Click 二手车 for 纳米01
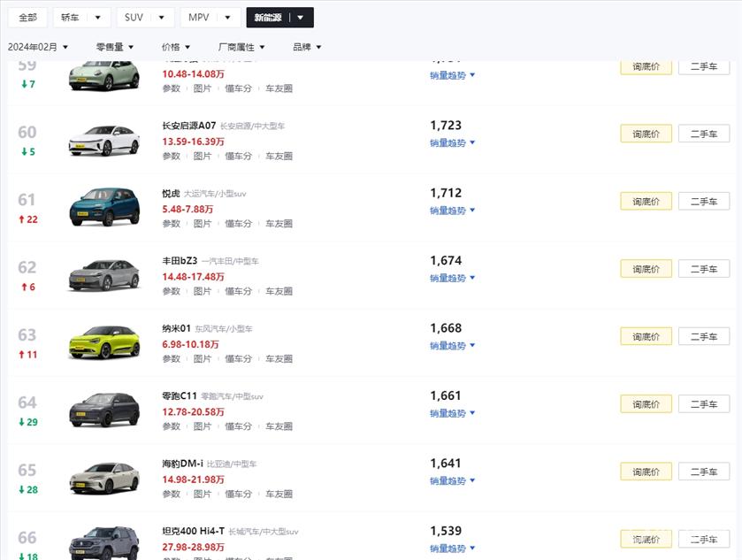The height and width of the screenshot is (560, 742). tap(704, 336)
